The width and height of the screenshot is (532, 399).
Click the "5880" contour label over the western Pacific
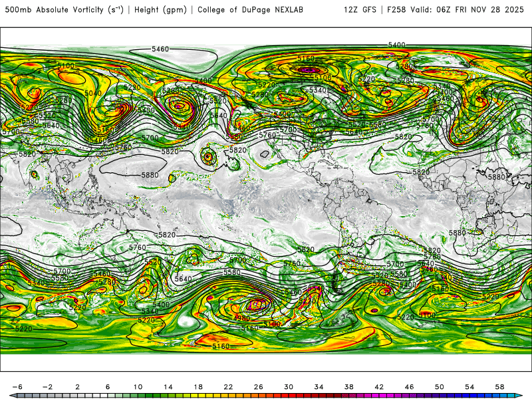click(x=150, y=175)
